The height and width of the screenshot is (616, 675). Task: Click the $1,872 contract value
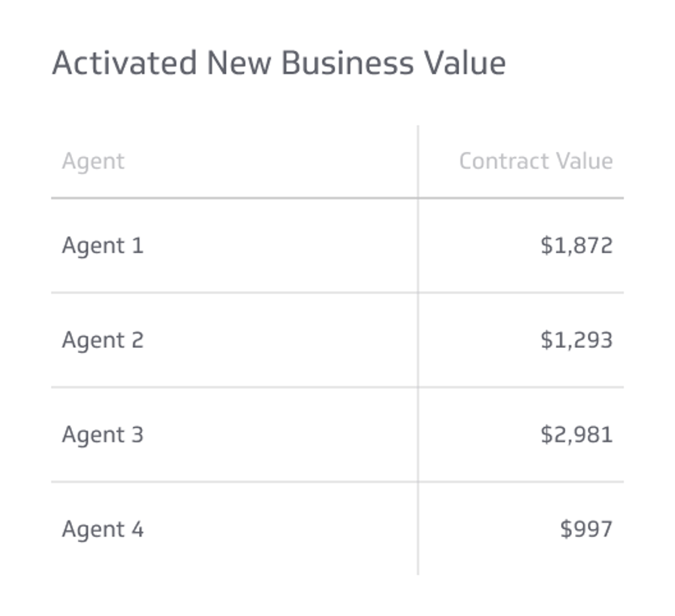tap(576, 246)
